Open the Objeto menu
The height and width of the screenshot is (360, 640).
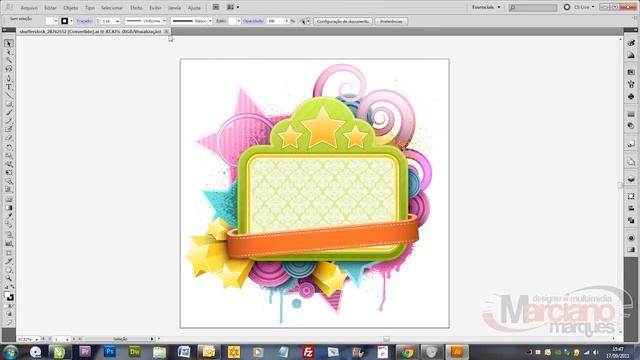tap(71, 8)
